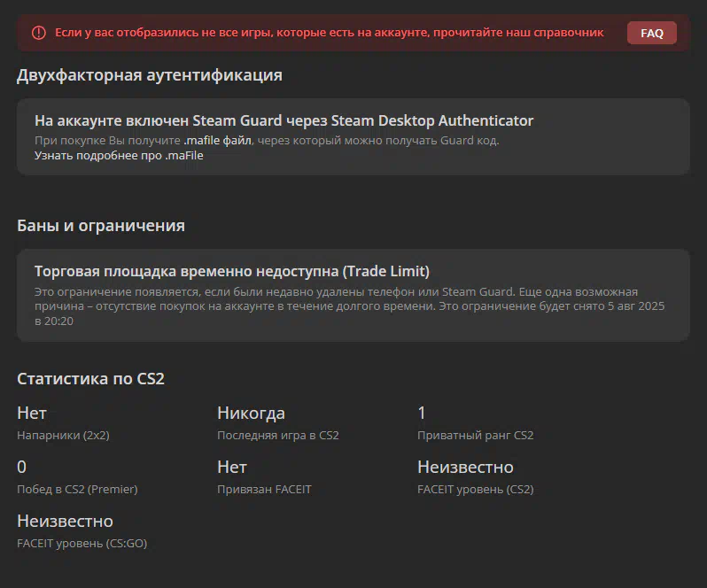Click the Trade Limit restriction title
This screenshot has width=707, height=588.
tap(232, 271)
